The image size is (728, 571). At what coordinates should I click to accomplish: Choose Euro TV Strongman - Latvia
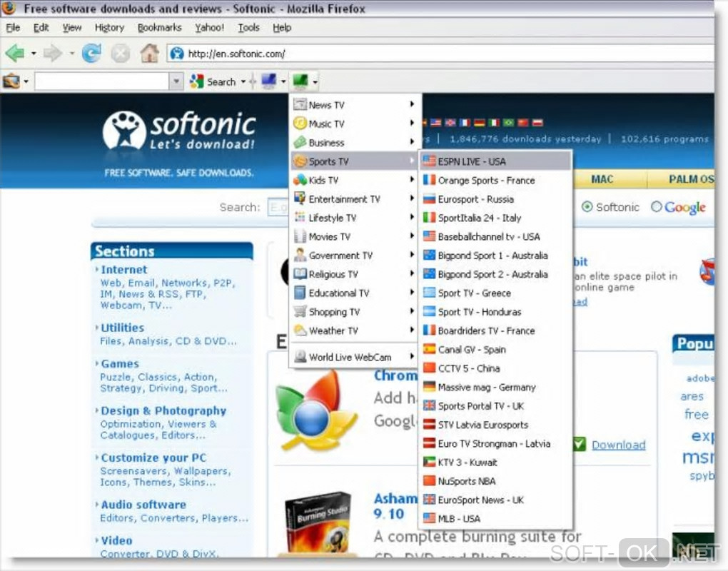click(495, 443)
